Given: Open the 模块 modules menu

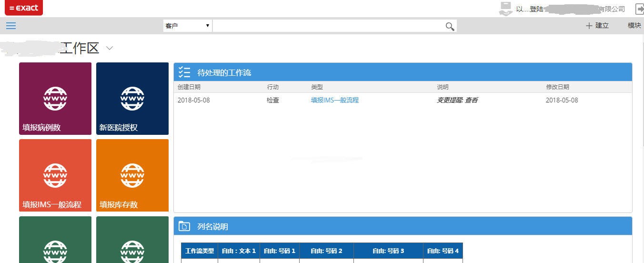Looking at the screenshot, I should [x=634, y=26].
